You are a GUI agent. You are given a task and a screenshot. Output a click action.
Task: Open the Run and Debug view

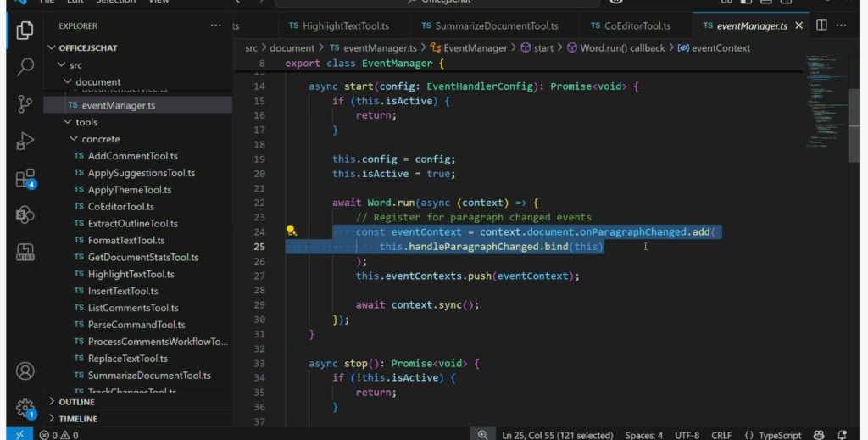click(25, 141)
